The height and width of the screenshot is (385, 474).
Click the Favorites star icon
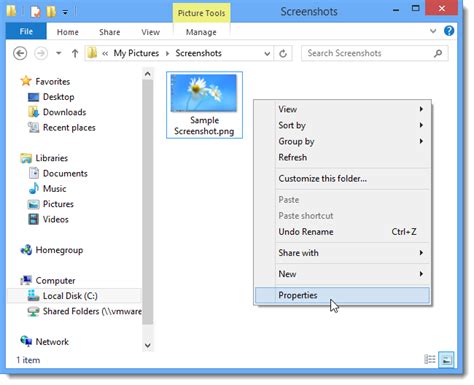coord(26,81)
